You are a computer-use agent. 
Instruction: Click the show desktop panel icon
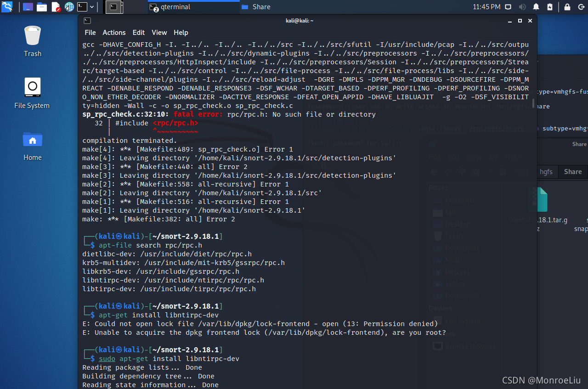pyautogui.click(x=28, y=7)
